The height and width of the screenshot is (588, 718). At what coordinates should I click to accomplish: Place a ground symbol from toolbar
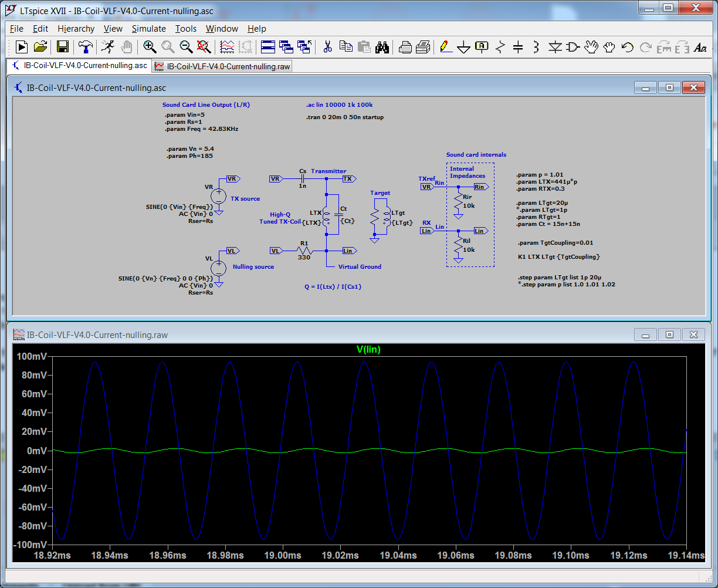click(x=464, y=47)
